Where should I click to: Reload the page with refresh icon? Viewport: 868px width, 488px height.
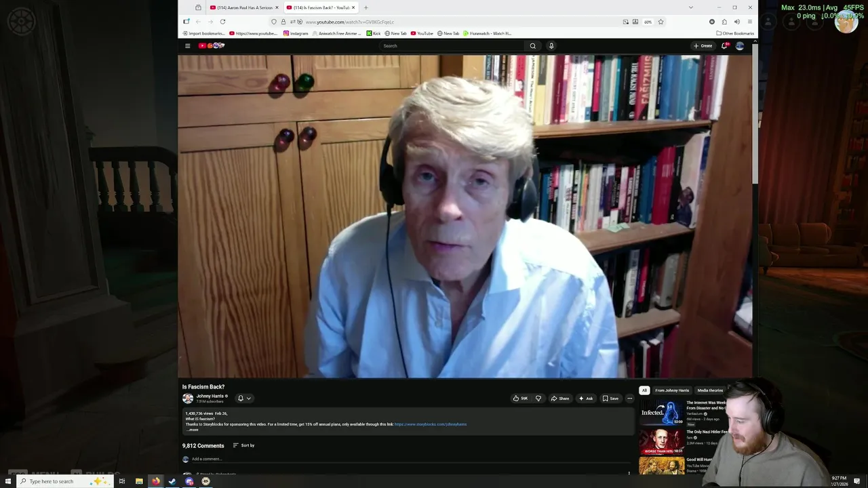pos(222,22)
